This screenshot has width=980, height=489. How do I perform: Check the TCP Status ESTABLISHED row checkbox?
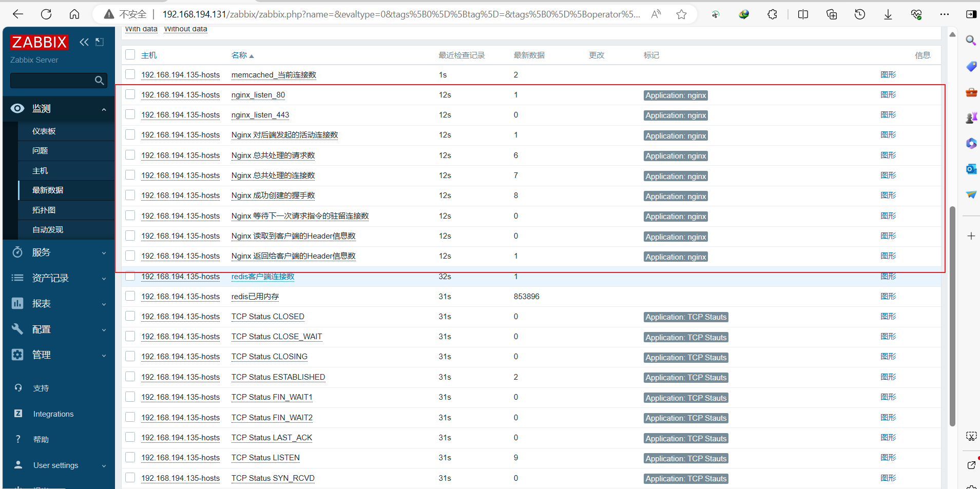[x=130, y=377]
